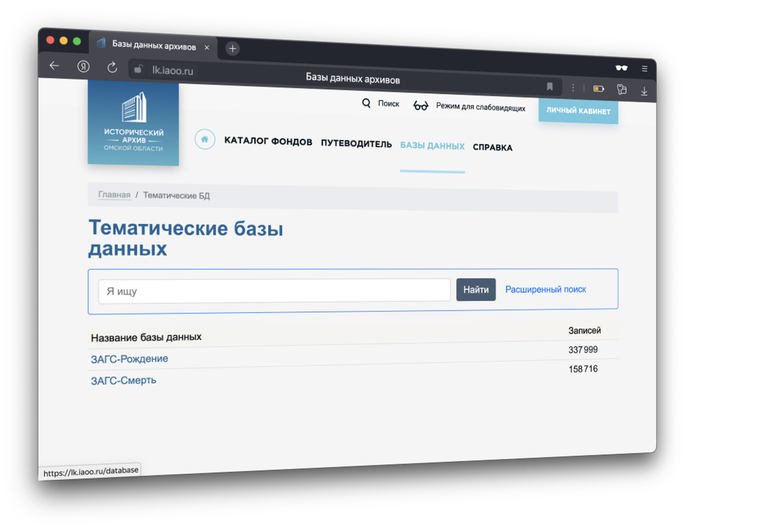This screenshot has height=532, width=782.
Task: Go to home via round house icon
Action: (x=204, y=139)
